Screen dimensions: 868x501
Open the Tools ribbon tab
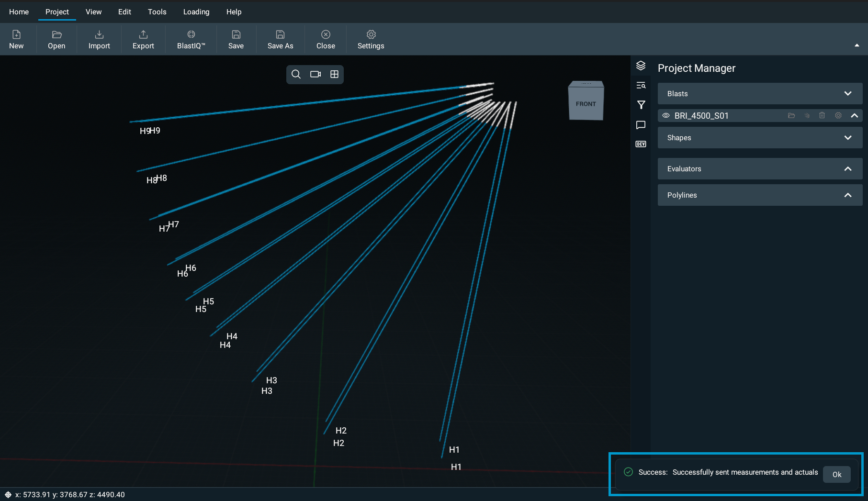click(157, 11)
